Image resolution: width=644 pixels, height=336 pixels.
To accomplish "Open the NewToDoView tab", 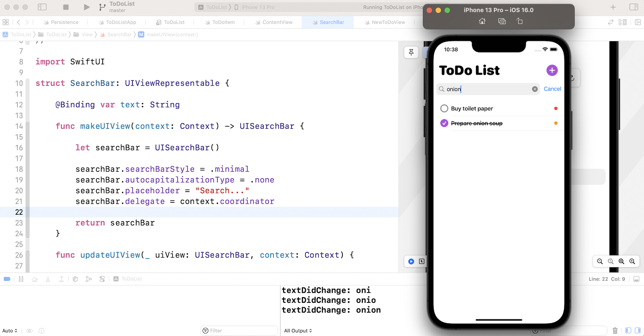I will pos(388,22).
